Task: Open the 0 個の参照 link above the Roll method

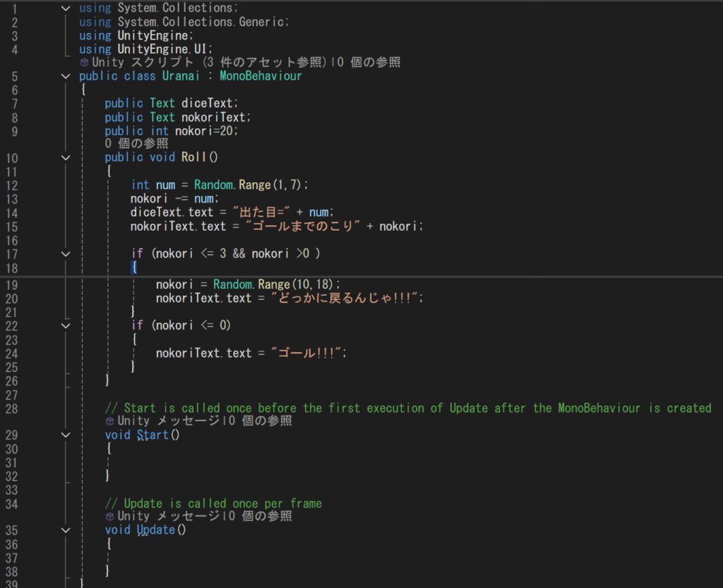Action: (136, 144)
